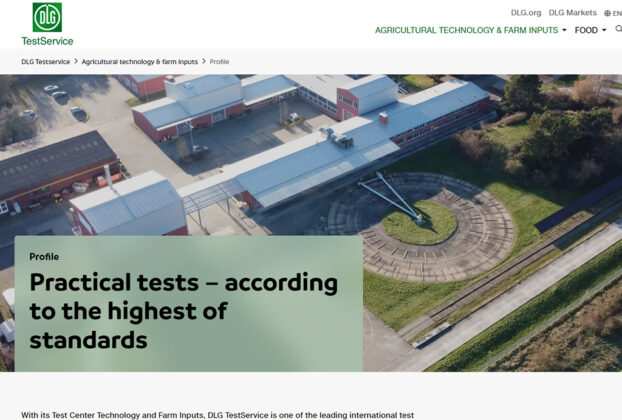Click the DLG TestService logo
Viewport: 622px width, 420px height.
pyautogui.click(x=46, y=17)
